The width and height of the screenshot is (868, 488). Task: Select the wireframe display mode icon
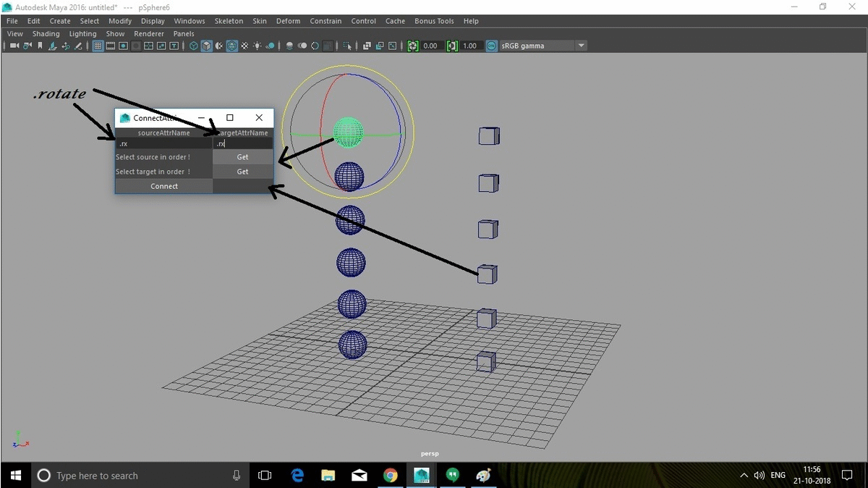tap(194, 46)
